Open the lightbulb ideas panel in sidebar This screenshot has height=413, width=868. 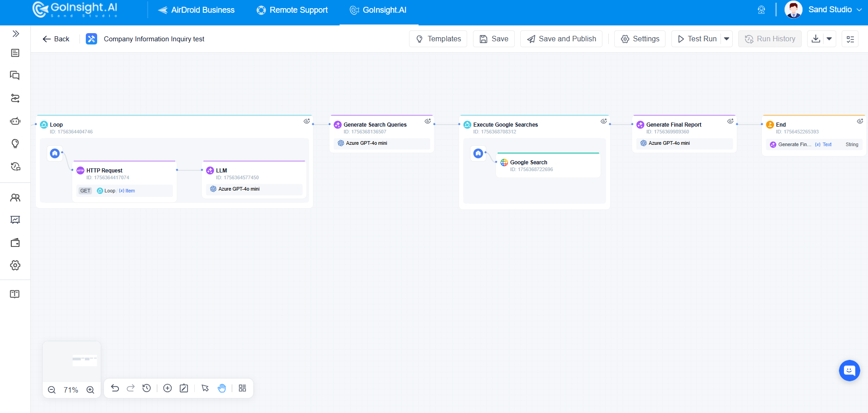tap(15, 143)
